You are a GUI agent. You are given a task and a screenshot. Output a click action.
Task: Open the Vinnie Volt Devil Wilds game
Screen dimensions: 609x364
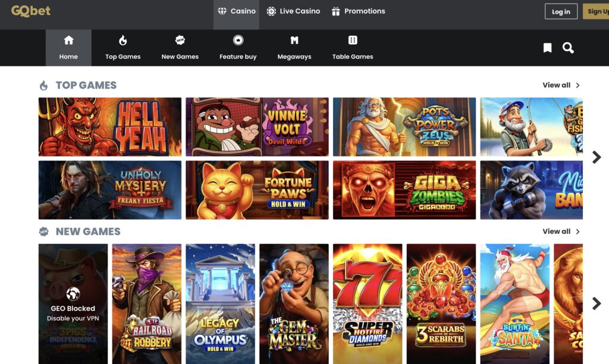(x=257, y=127)
